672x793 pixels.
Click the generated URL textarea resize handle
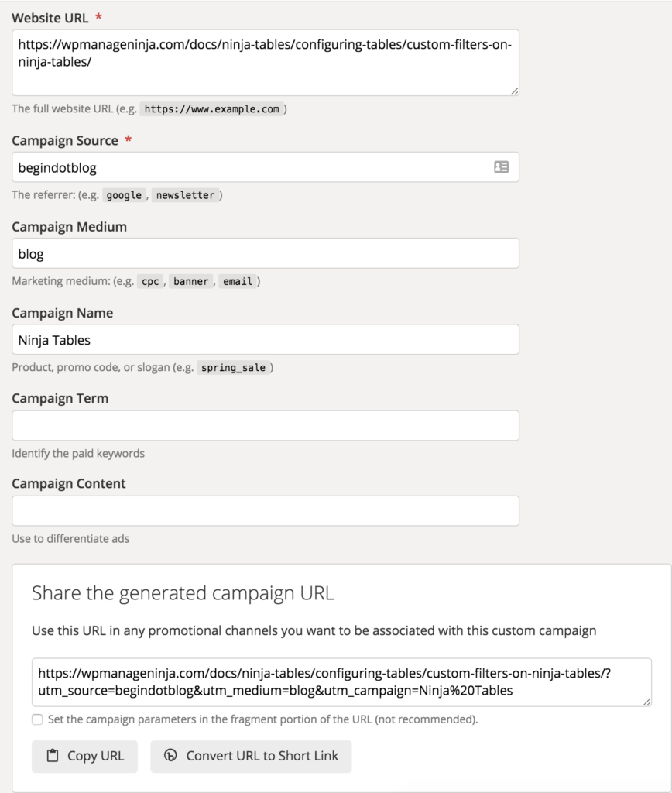646,702
